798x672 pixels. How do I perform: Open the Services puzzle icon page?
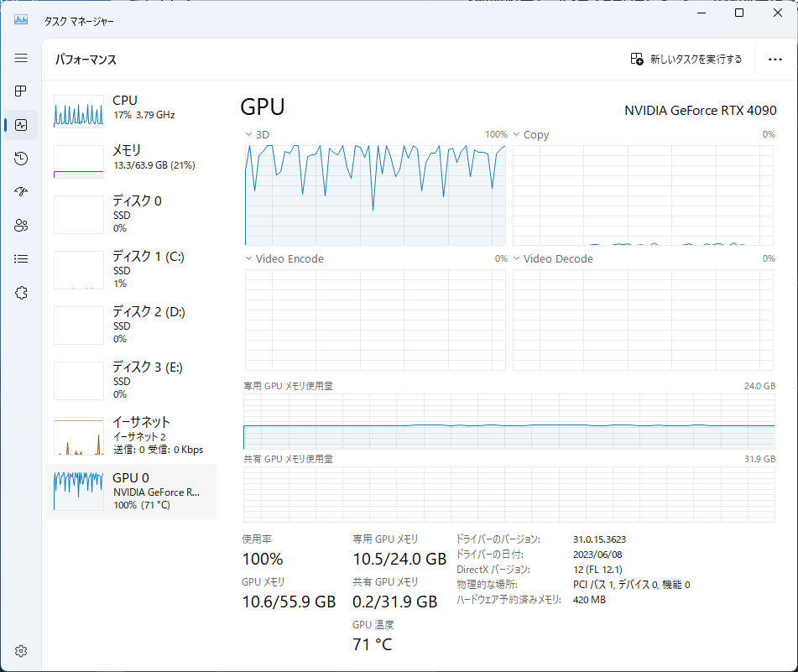point(21,293)
